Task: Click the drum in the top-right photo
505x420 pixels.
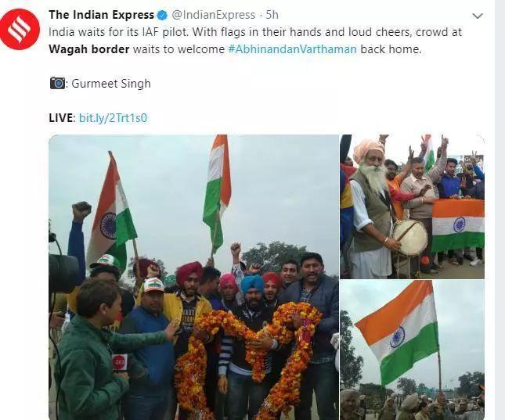Action: [410, 237]
